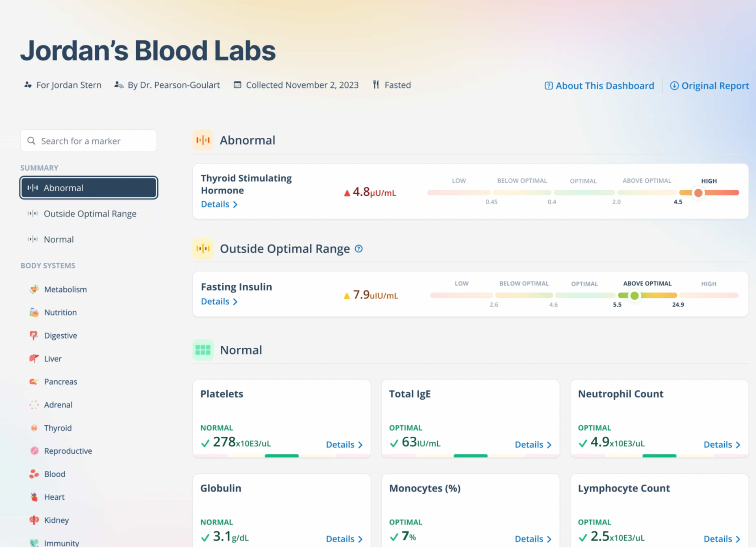Select the Liver icon in sidebar
The image size is (756, 550).
(x=34, y=358)
